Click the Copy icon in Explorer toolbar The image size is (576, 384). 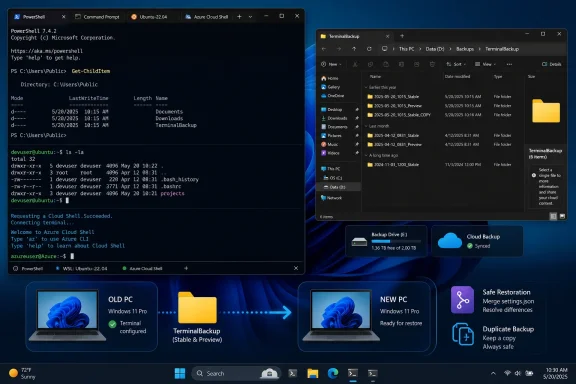point(370,64)
